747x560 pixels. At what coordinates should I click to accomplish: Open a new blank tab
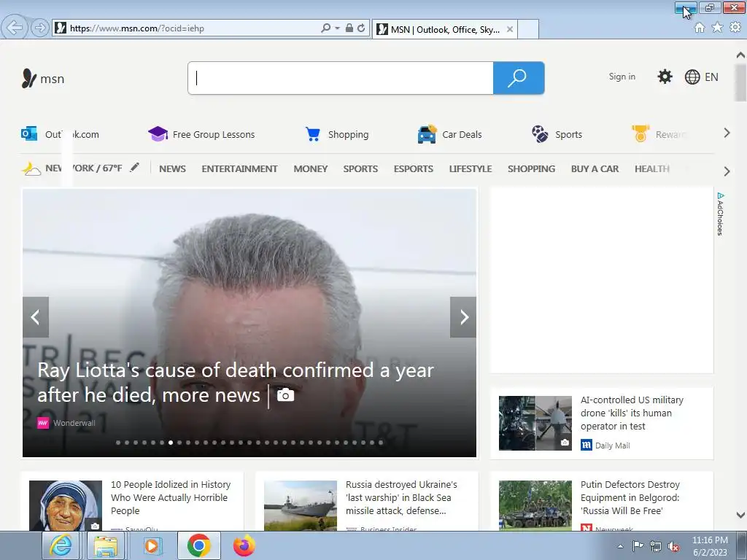click(x=528, y=29)
